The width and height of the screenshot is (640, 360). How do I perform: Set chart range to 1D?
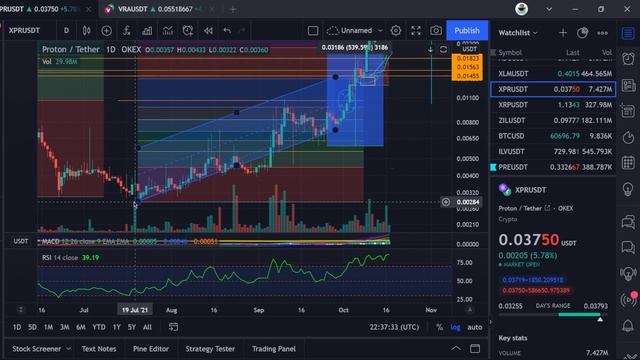(17, 327)
